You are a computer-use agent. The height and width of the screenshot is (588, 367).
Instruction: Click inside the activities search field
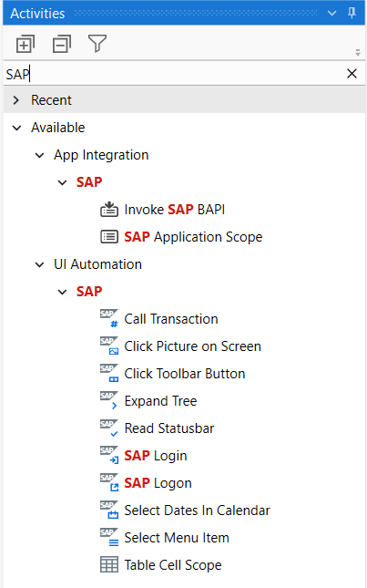pyautogui.click(x=174, y=74)
